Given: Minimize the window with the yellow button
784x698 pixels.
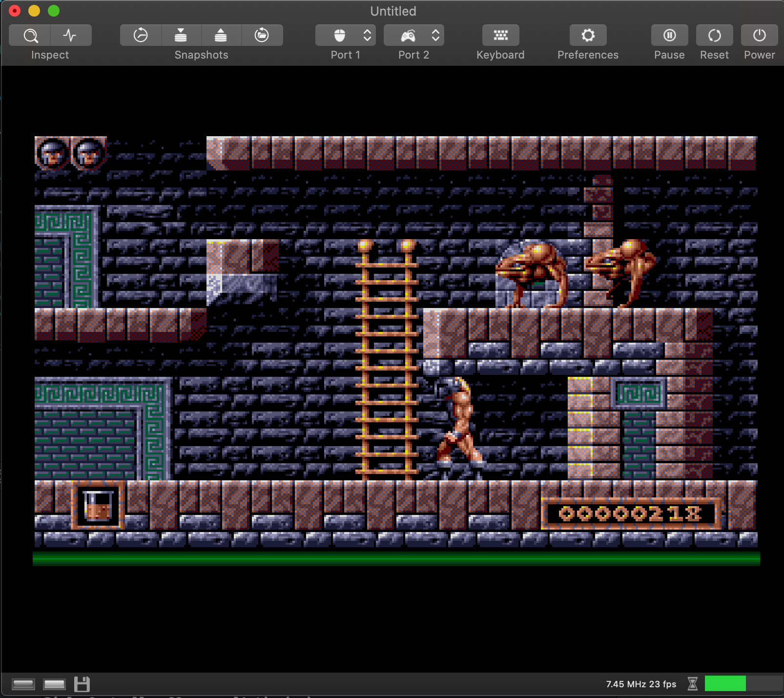Looking at the screenshot, I should pyautogui.click(x=34, y=11).
